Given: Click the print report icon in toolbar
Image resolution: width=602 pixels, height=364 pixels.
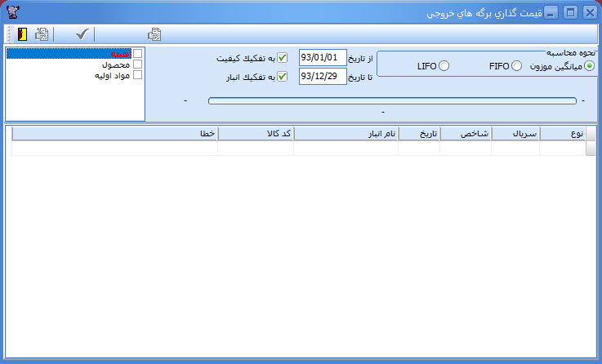Looking at the screenshot, I should [x=154, y=34].
